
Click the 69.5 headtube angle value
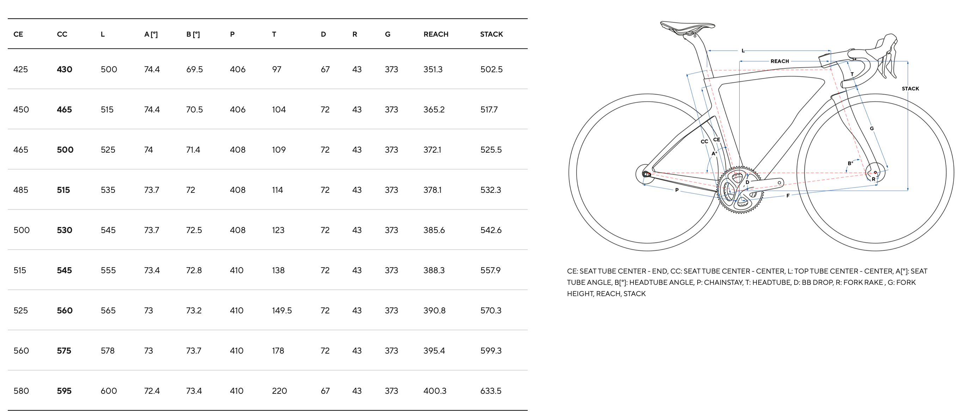(x=194, y=69)
